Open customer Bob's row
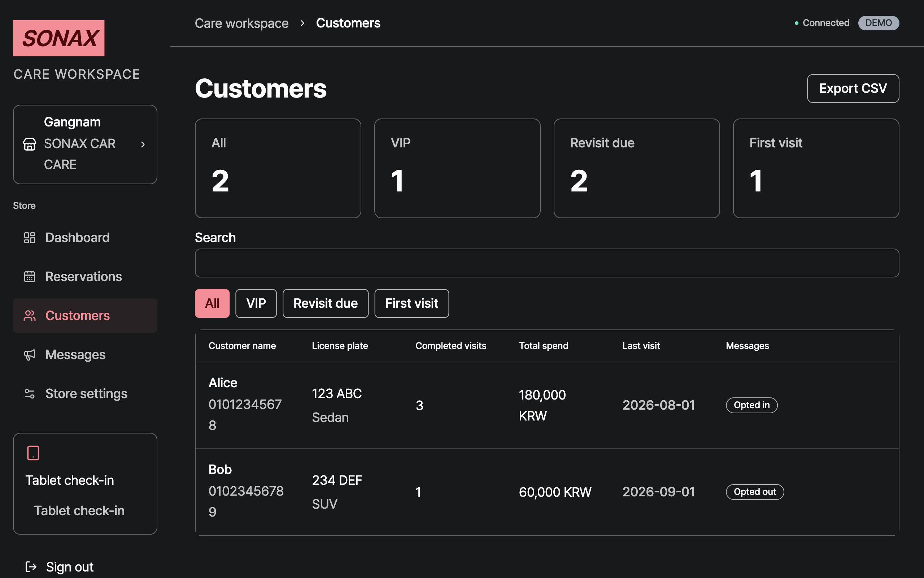Viewport: 924px width, 578px height. [x=547, y=492]
